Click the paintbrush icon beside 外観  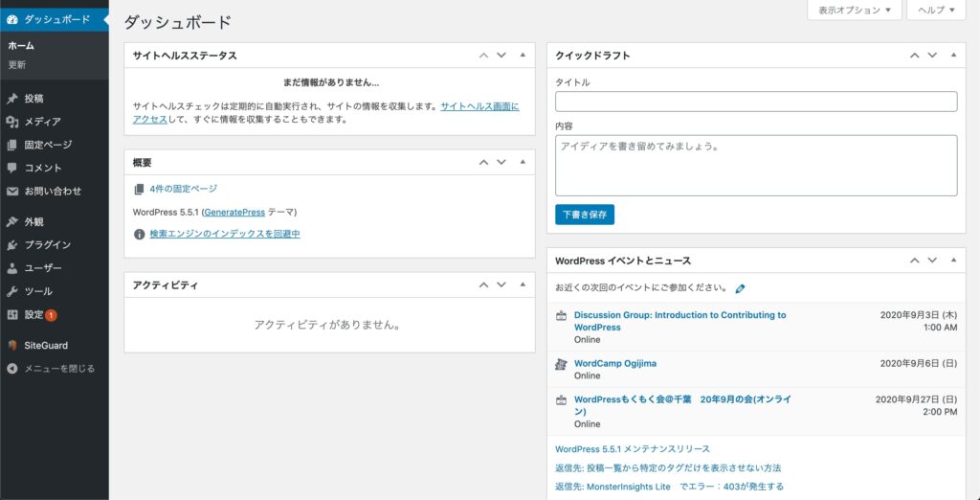click(11, 222)
